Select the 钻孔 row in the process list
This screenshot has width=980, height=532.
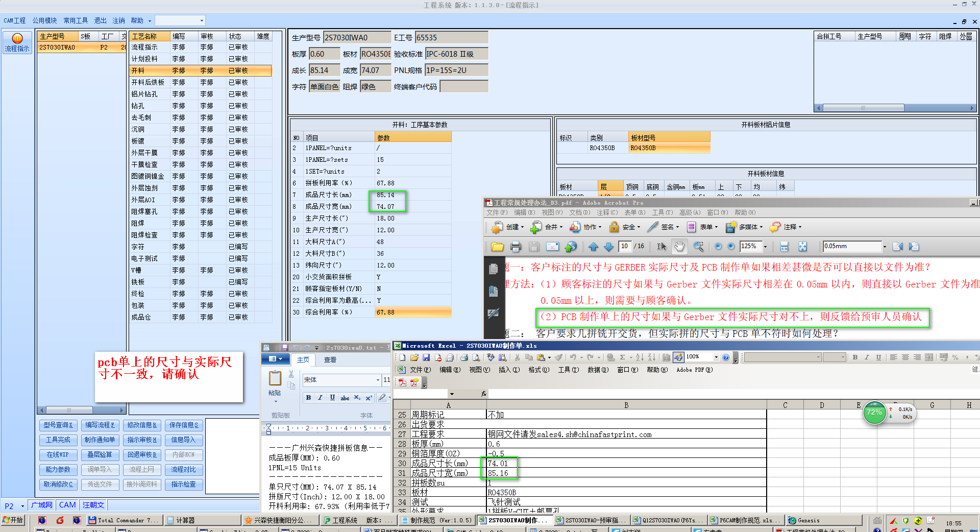click(200, 106)
